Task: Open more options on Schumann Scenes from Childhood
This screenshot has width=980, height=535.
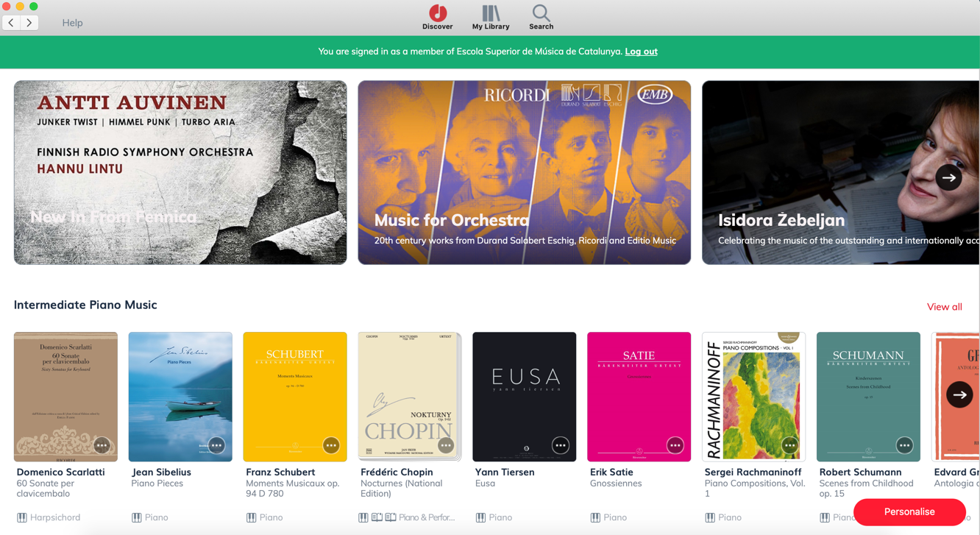Action: pos(904,445)
